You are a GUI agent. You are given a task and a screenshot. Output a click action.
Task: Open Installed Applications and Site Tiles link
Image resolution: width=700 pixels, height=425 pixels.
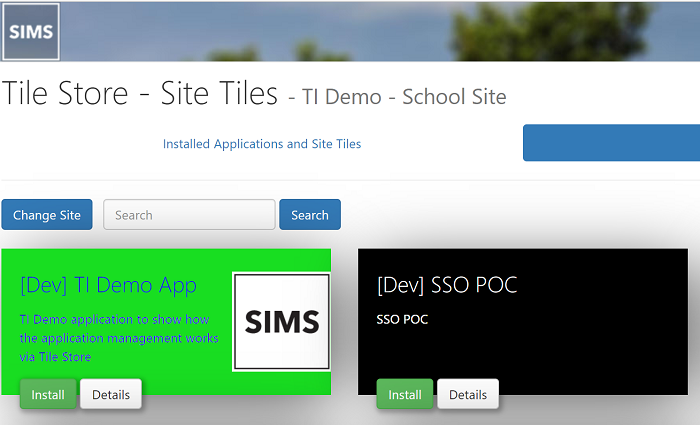(x=262, y=144)
